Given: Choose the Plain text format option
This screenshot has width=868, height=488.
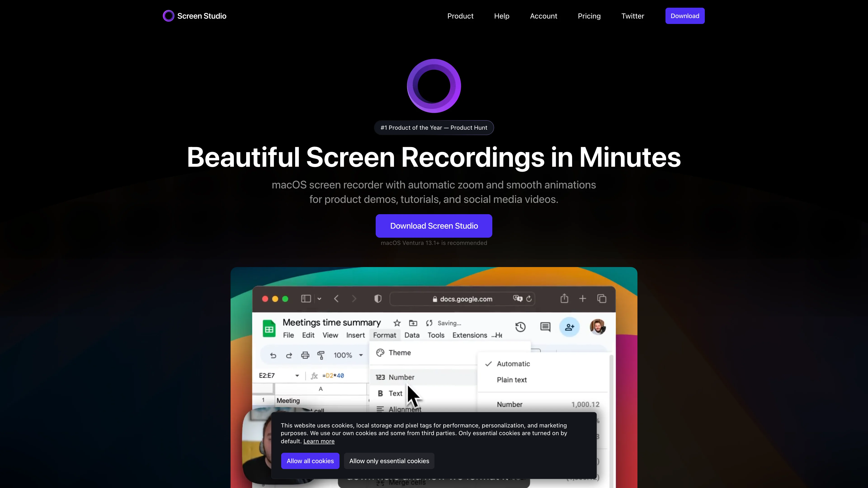Looking at the screenshot, I should [512, 380].
